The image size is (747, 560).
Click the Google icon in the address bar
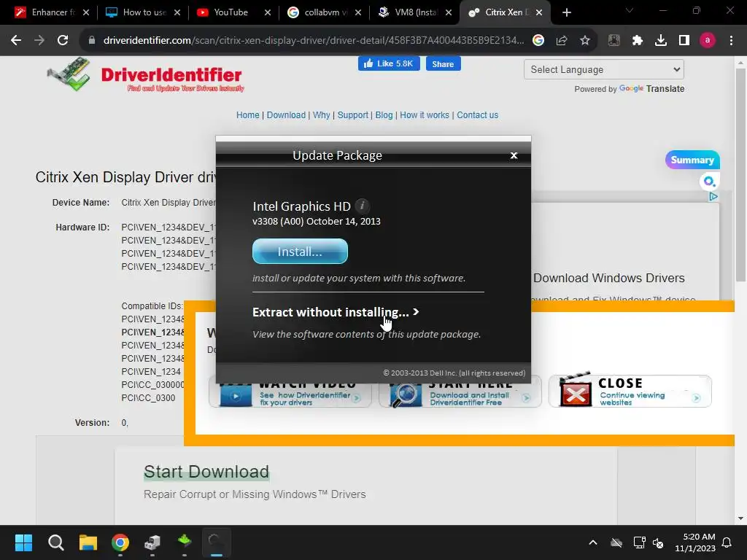538,41
